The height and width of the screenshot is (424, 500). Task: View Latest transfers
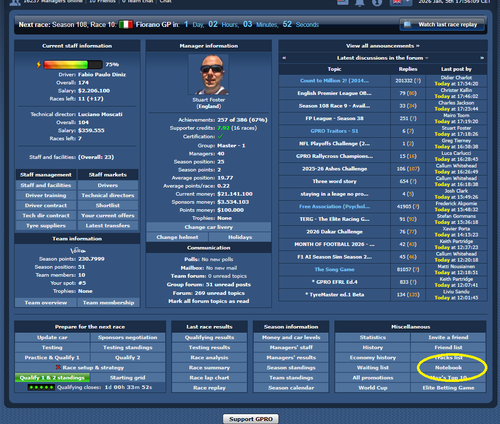pos(108,226)
